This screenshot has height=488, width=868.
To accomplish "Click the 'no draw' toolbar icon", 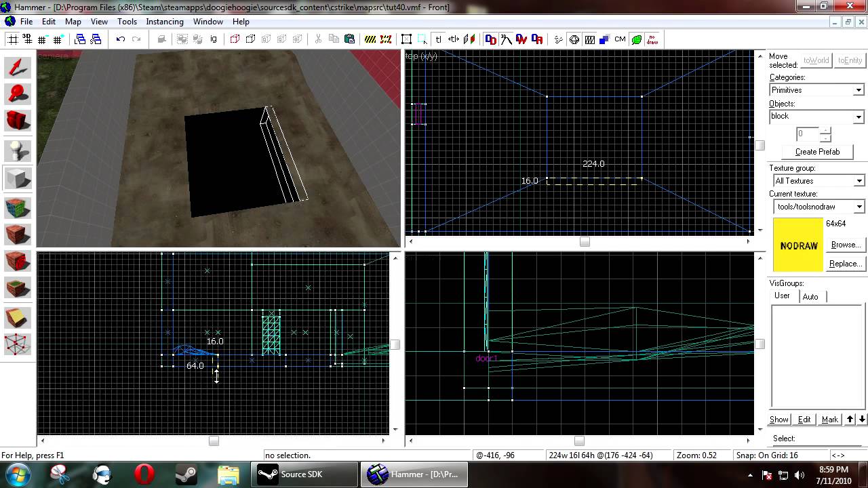I will pos(652,39).
